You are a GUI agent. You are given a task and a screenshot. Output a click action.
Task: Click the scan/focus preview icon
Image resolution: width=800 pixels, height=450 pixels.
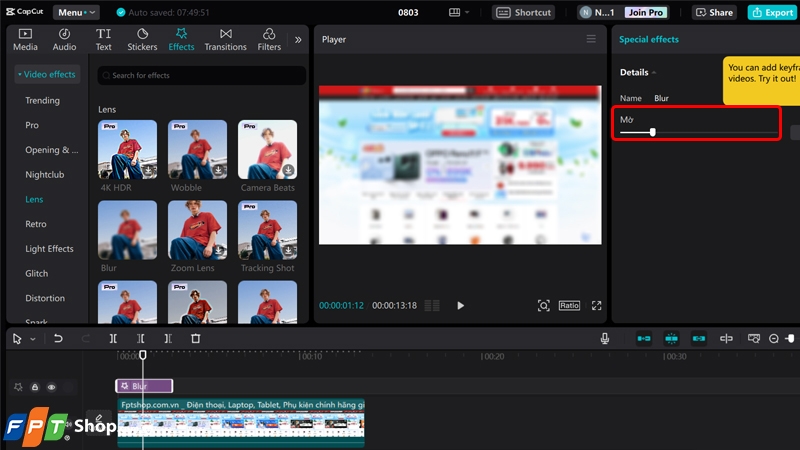pyautogui.click(x=543, y=306)
